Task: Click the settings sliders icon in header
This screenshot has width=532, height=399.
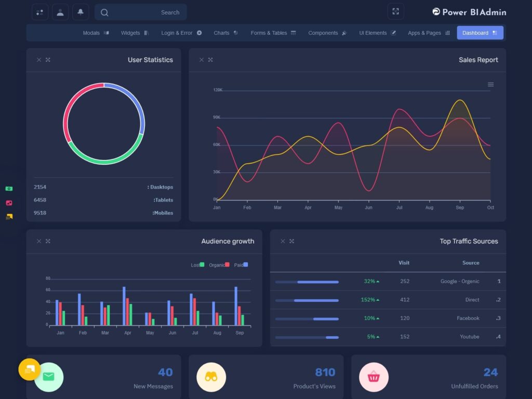Action: tap(40, 12)
